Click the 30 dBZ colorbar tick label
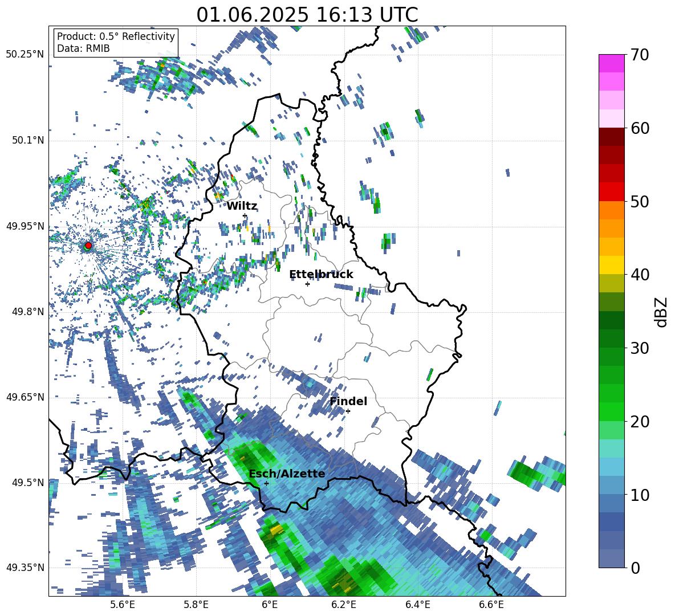The height and width of the screenshot is (616, 675). coord(640,348)
